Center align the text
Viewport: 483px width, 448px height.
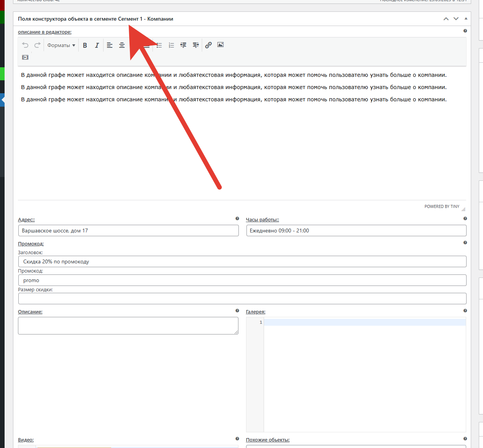(122, 45)
